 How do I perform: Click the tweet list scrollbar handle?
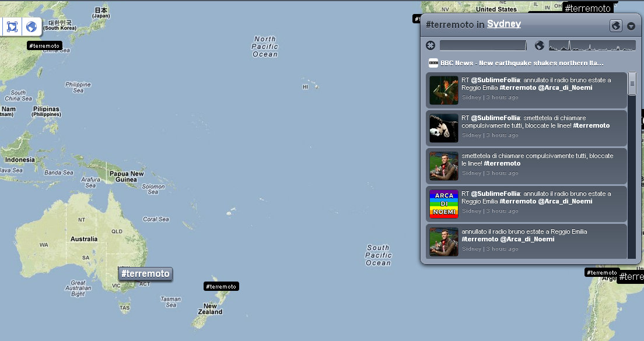(632, 84)
